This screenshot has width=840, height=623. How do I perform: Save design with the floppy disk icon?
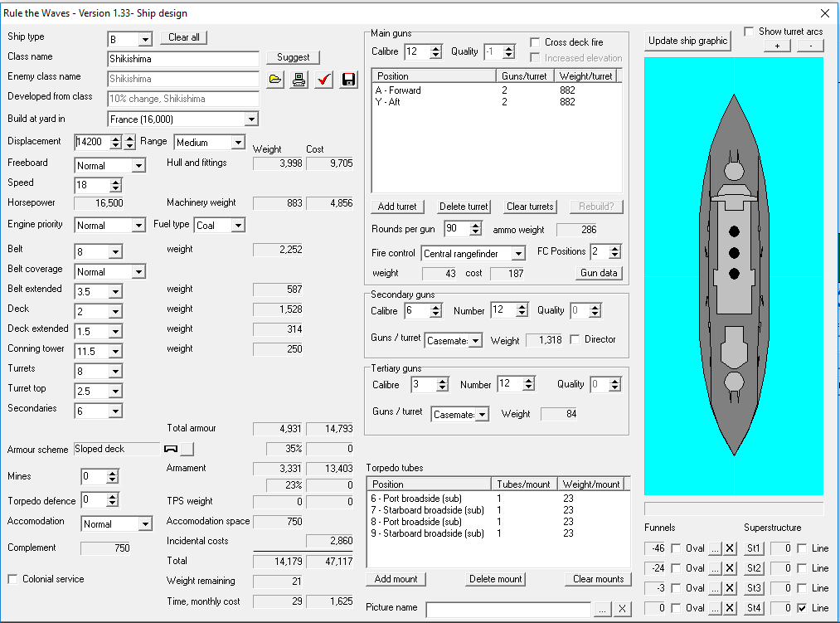[348, 80]
